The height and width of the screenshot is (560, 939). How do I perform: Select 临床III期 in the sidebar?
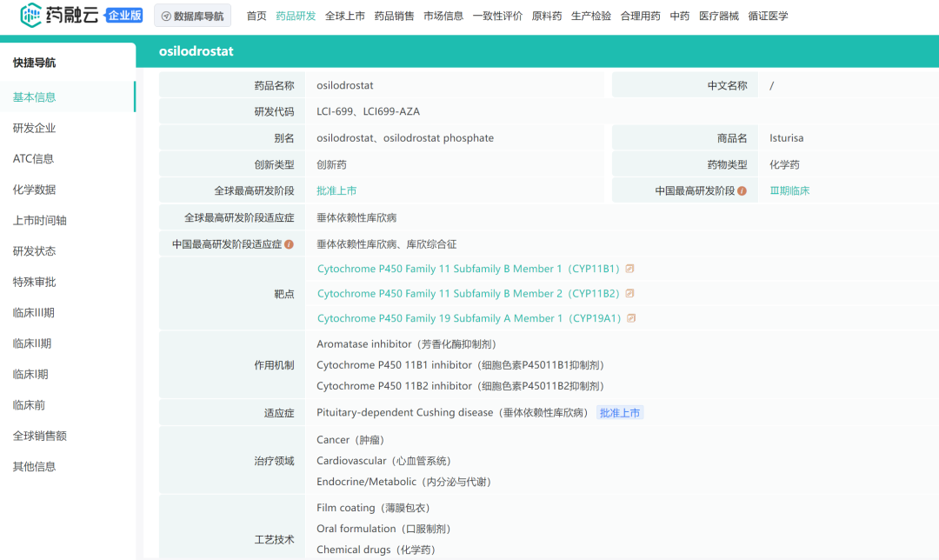(x=34, y=313)
